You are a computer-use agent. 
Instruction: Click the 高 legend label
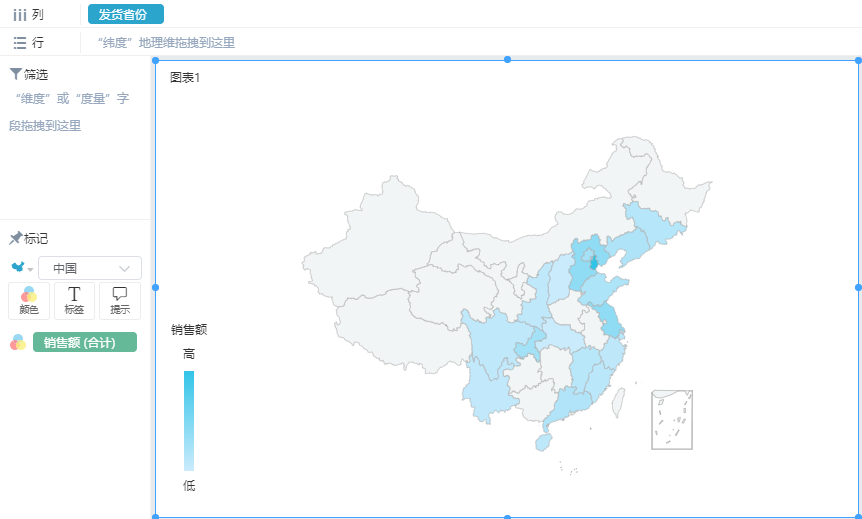189,354
